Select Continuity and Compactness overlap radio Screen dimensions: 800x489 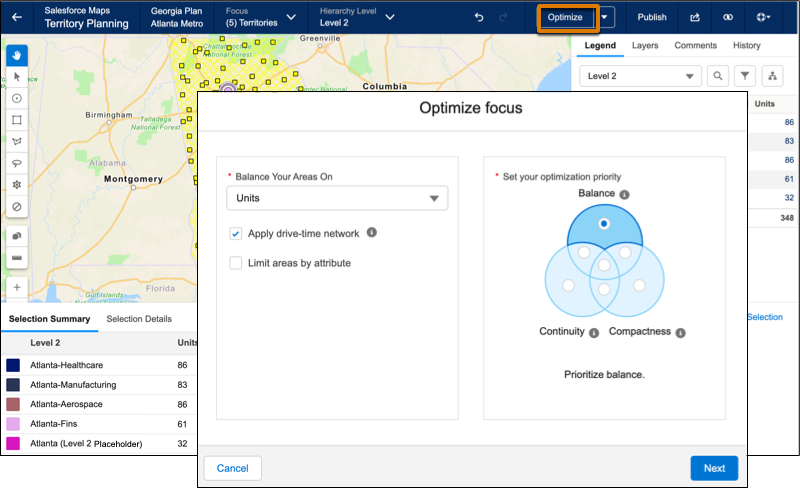pyautogui.click(x=604, y=289)
